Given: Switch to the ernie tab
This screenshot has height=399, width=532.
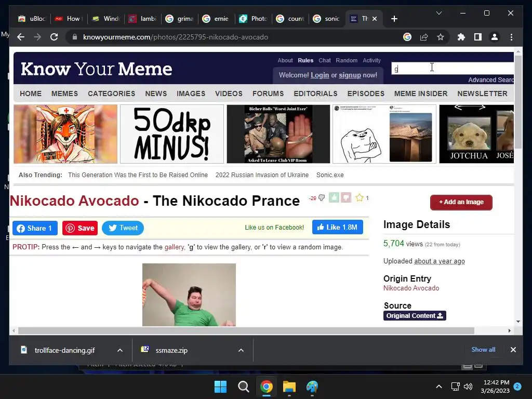Looking at the screenshot, I should pos(217,19).
